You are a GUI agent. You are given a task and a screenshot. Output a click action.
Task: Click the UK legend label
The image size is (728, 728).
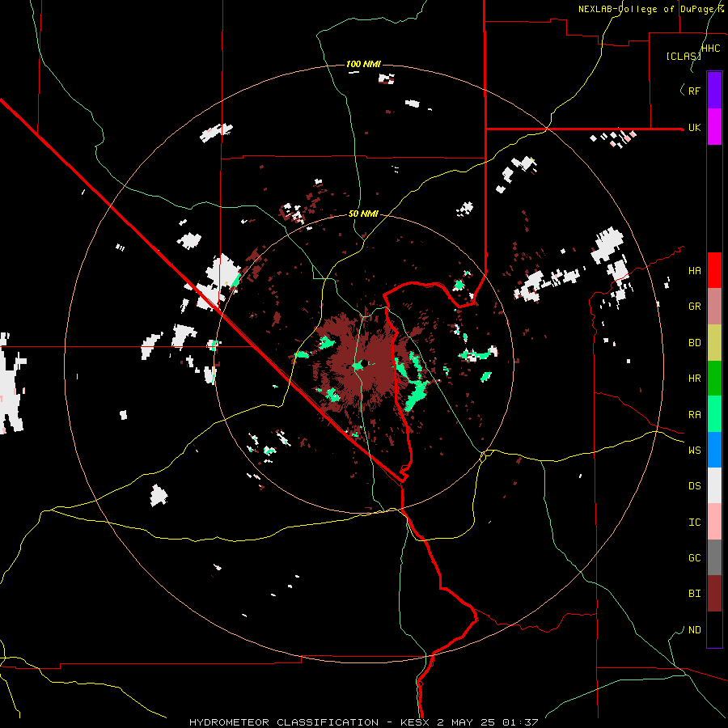[694, 127]
